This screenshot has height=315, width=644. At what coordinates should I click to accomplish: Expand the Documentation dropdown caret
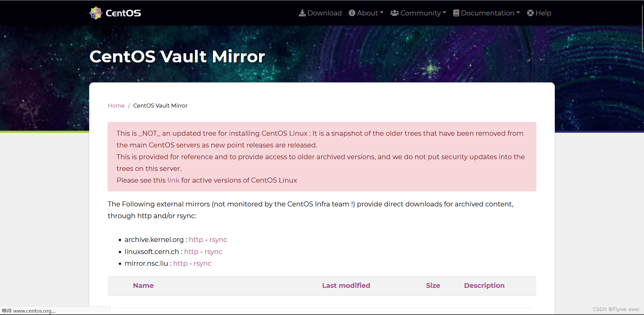tap(518, 13)
